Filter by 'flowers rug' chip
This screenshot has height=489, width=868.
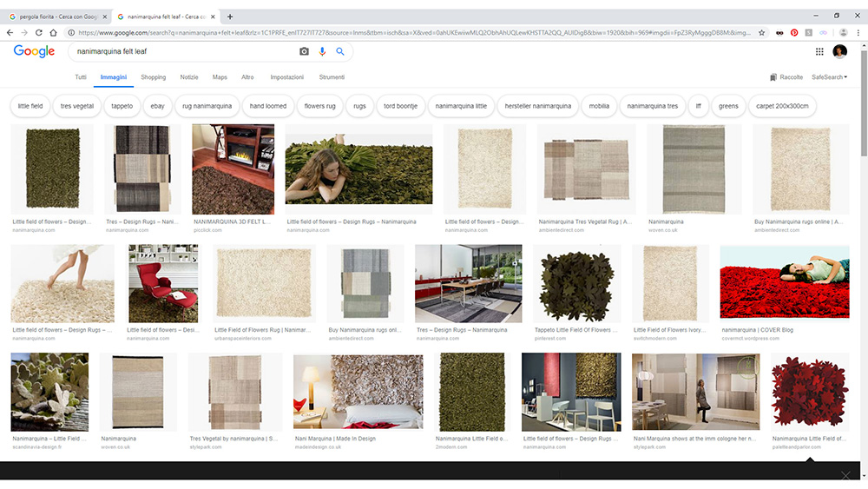click(319, 106)
